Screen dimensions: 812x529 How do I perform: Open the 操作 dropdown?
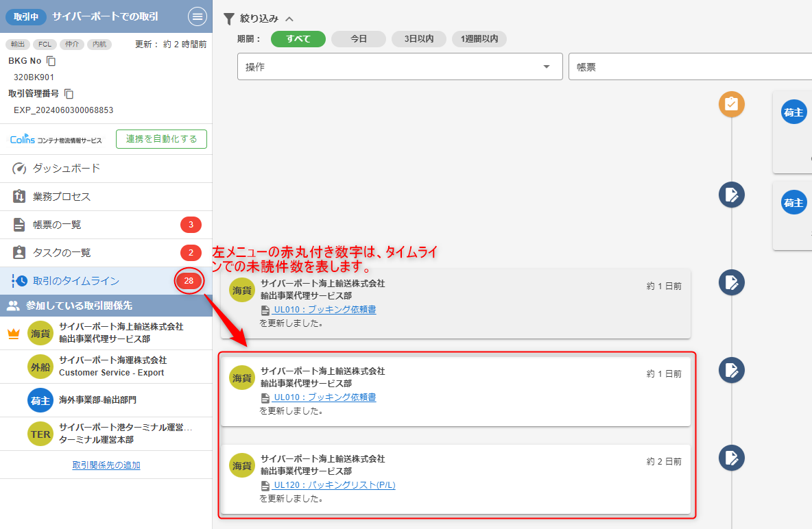(399, 67)
